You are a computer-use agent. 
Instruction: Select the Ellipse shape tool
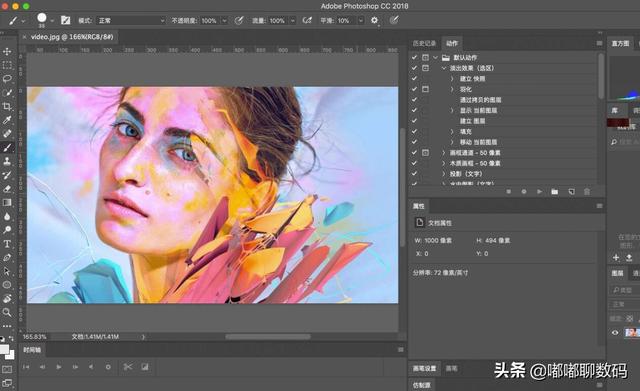pos(7,285)
